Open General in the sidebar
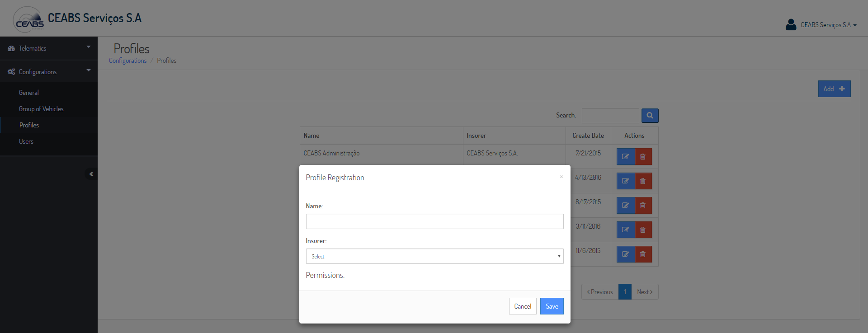The width and height of the screenshot is (868, 333). coord(49,93)
